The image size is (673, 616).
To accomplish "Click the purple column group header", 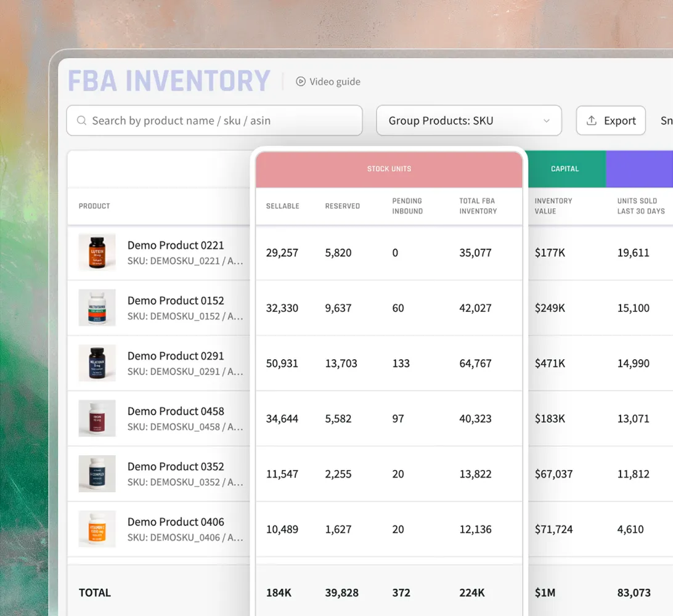I will coord(640,169).
